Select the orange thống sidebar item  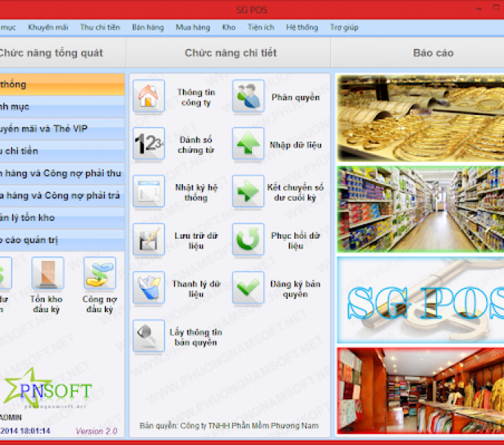tap(62, 85)
